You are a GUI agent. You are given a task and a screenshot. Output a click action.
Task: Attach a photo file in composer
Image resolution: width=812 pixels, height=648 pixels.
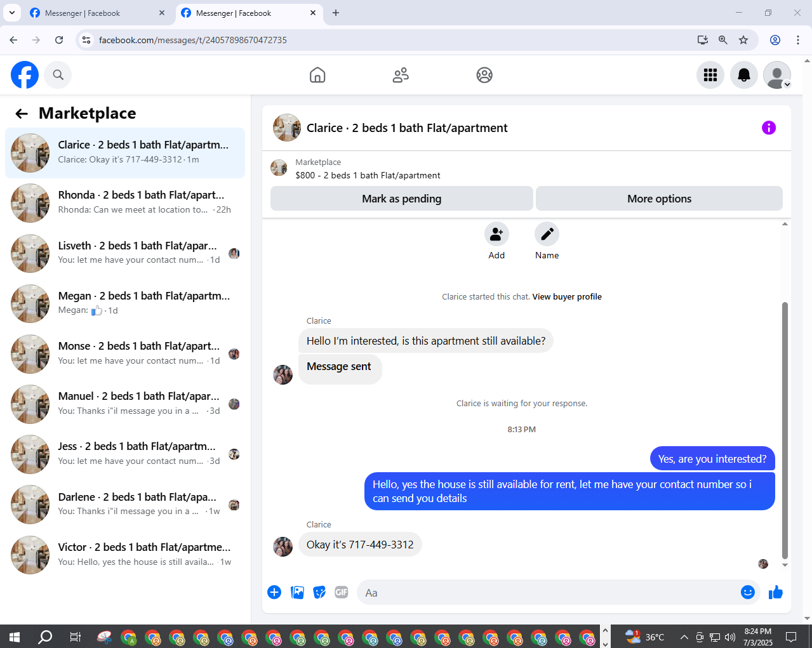point(297,592)
